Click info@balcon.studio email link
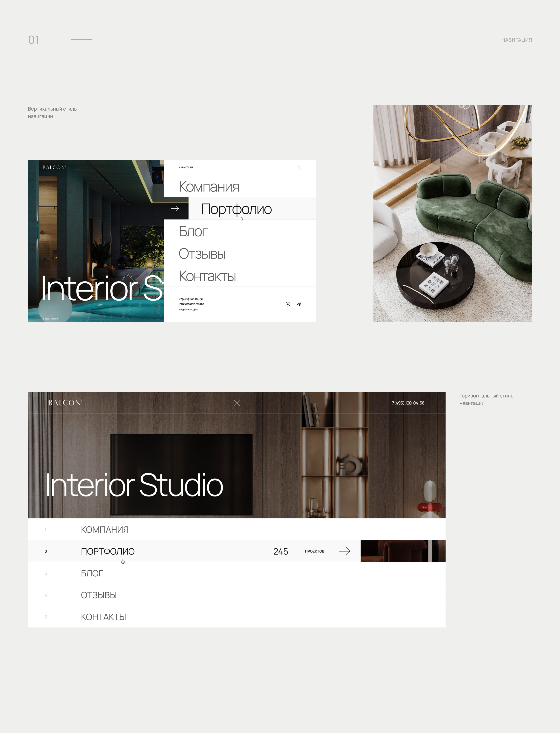Screen dimensions: 560x733 [x=191, y=304]
